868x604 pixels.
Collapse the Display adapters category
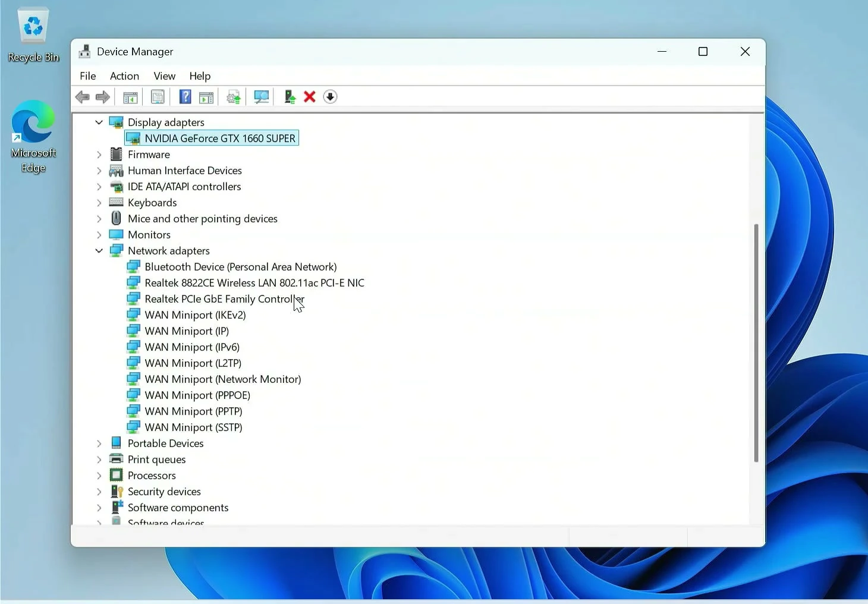click(x=99, y=122)
